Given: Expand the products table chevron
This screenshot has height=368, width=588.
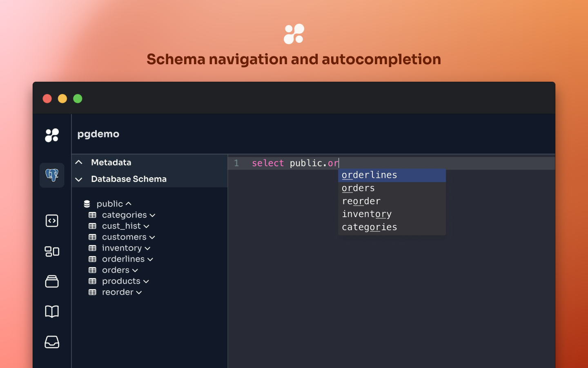Looking at the screenshot, I should pos(146,282).
